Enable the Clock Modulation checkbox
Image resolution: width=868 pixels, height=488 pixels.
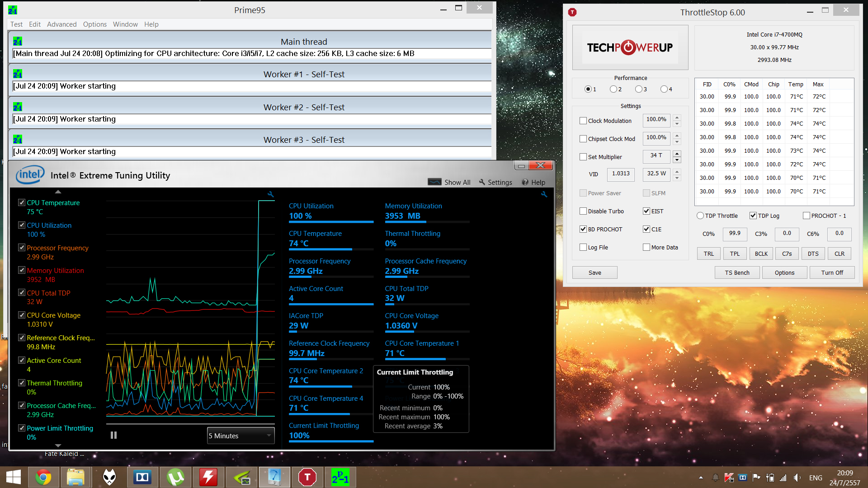pos(583,121)
